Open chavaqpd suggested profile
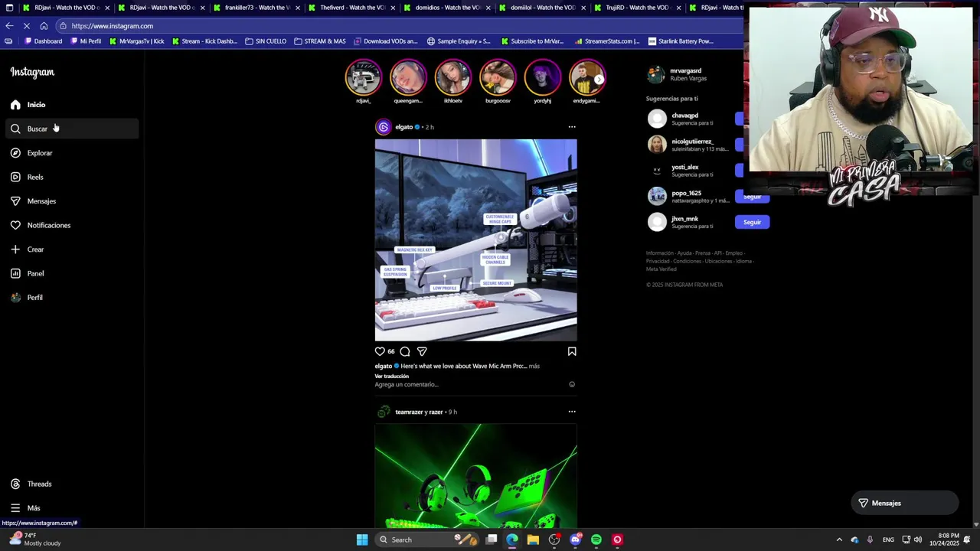 (x=684, y=116)
